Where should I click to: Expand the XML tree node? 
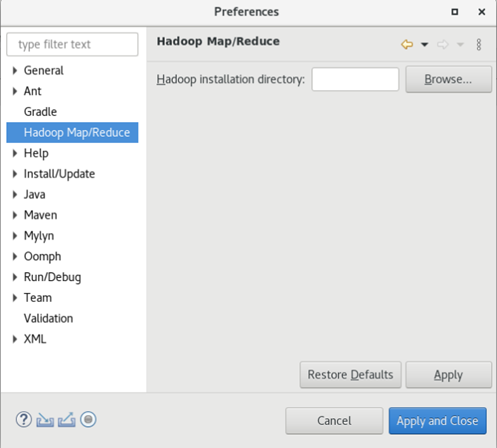(x=15, y=339)
